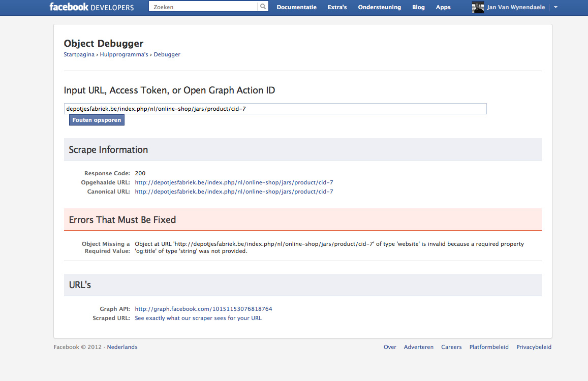The height and width of the screenshot is (381, 588).
Task: Open the account dropdown arrow
Action: click(x=555, y=7)
